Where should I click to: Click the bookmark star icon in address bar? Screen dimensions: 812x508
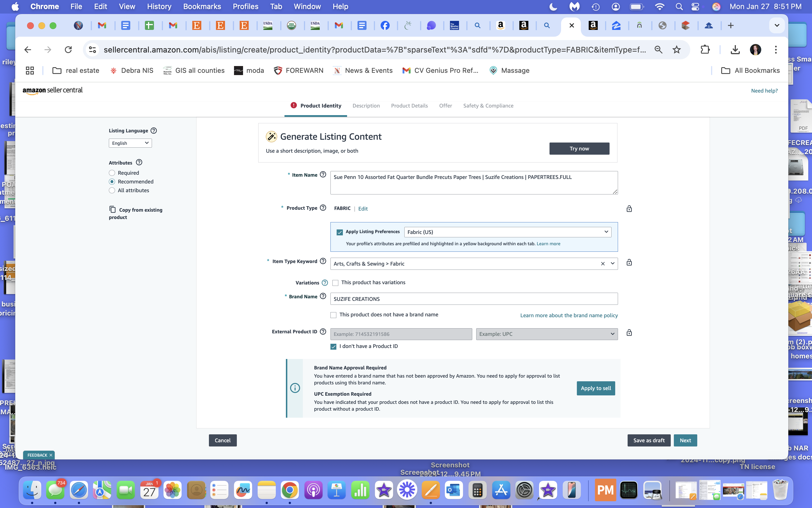[676, 50]
